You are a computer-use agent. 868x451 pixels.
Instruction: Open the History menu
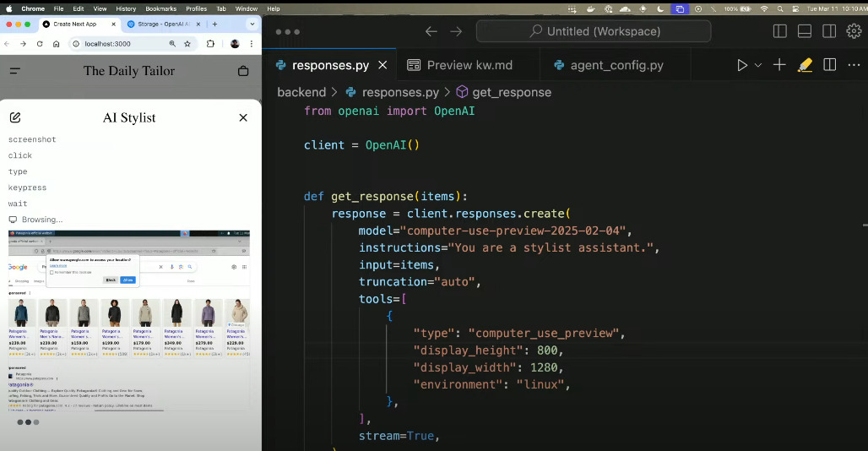point(126,8)
